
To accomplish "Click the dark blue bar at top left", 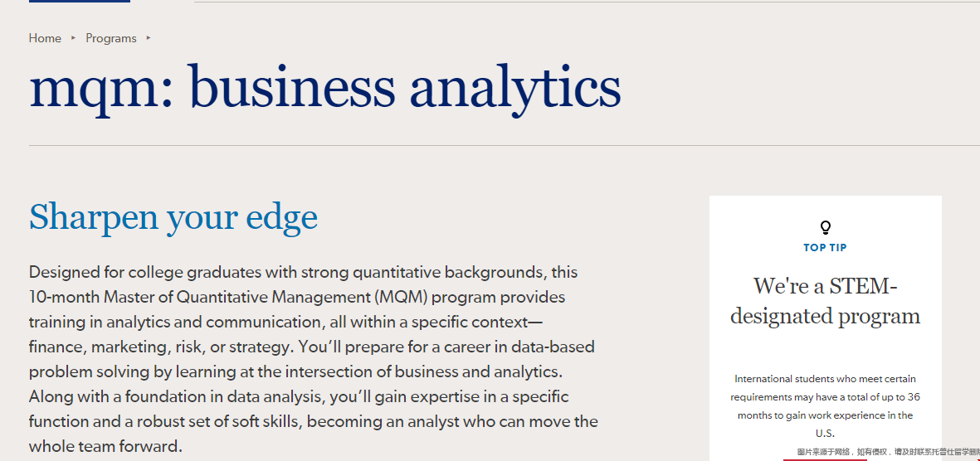I will [x=80, y=2].
